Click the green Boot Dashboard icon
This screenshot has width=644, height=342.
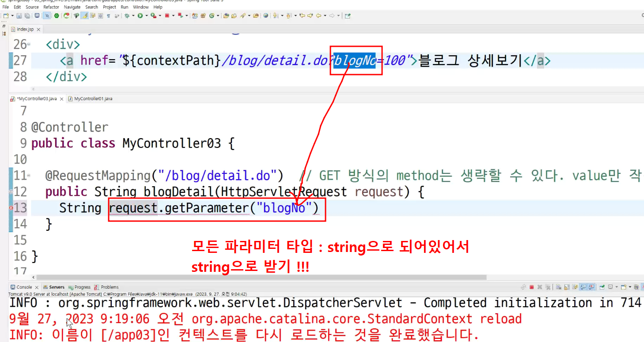(56, 15)
